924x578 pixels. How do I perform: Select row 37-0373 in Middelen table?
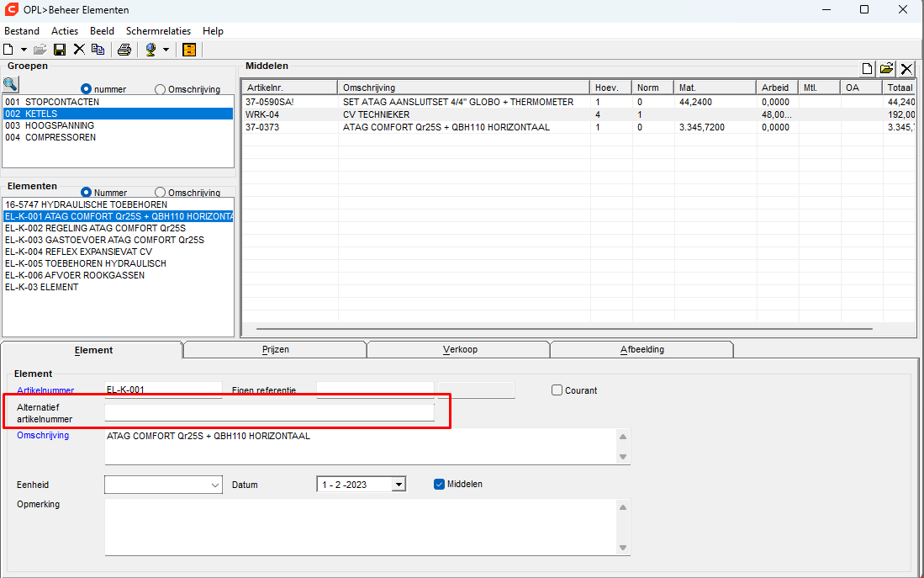coord(578,127)
